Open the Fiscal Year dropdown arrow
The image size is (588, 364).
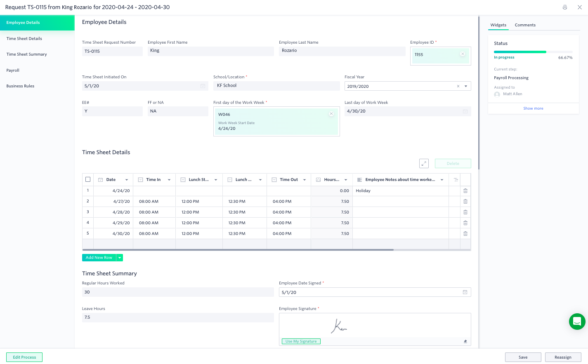(466, 86)
